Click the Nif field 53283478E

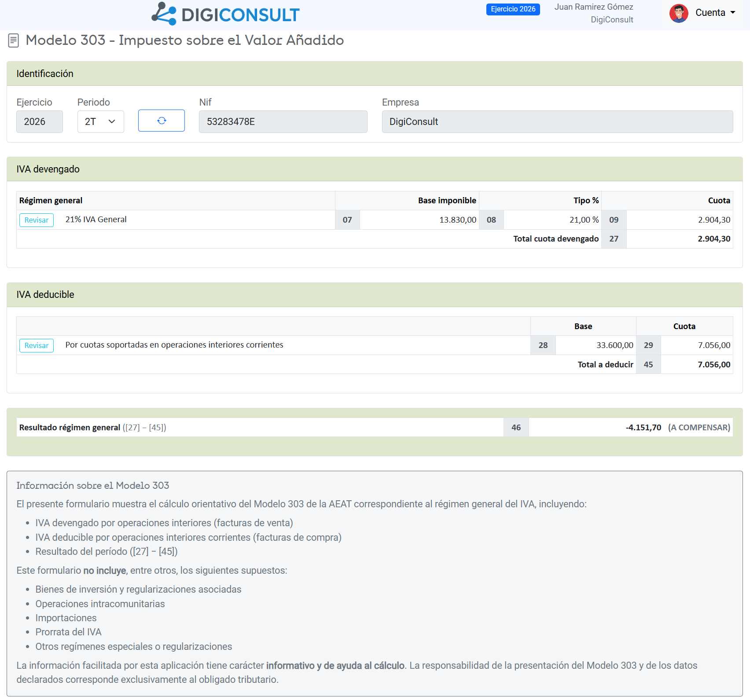283,121
